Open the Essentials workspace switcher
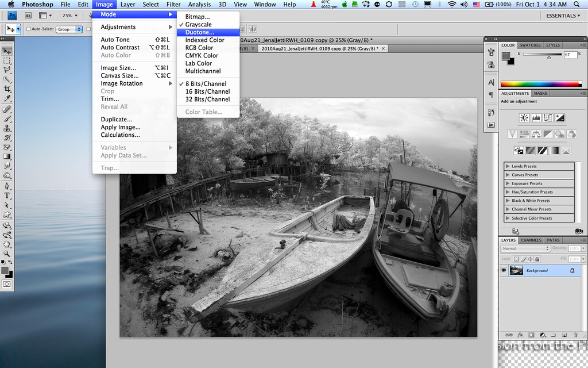588x368 pixels. pyautogui.click(x=563, y=16)
